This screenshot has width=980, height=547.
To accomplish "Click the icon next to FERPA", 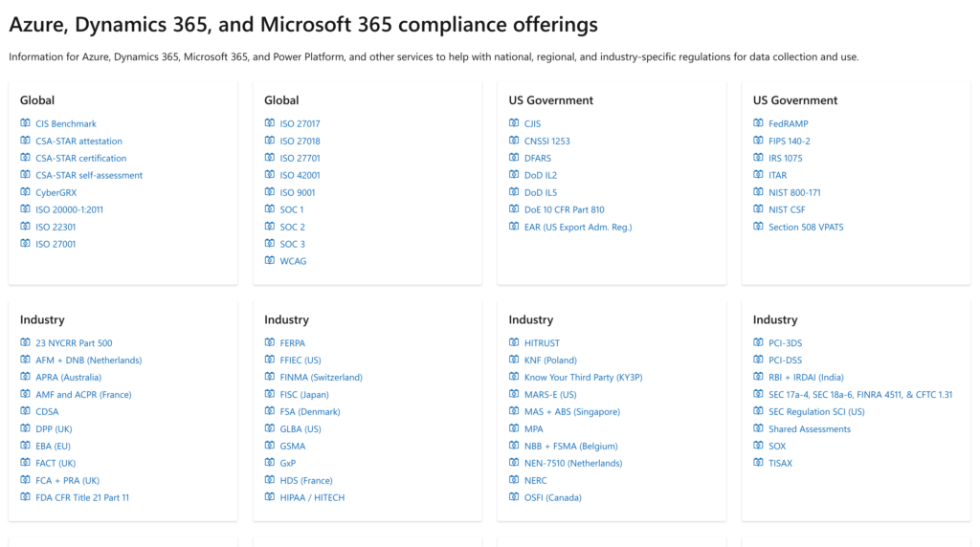I will pyautogui.click(x=269, y=342).
